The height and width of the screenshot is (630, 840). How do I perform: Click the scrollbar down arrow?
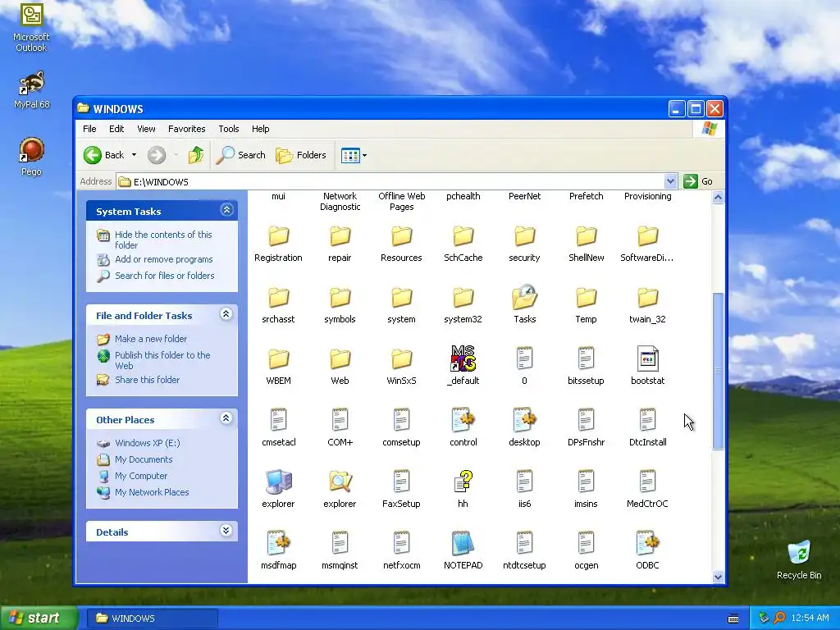pyautogui.click(x=718, y=577)
